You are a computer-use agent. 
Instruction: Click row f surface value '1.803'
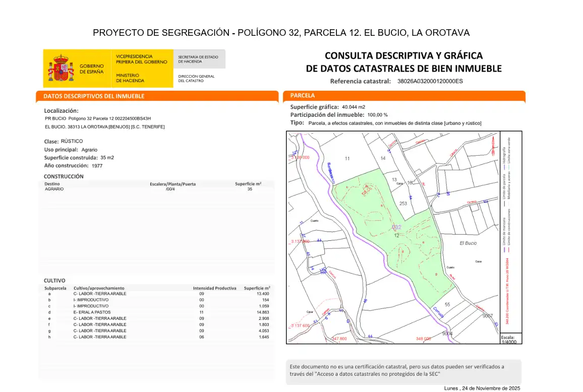click(x=264, y=325)
